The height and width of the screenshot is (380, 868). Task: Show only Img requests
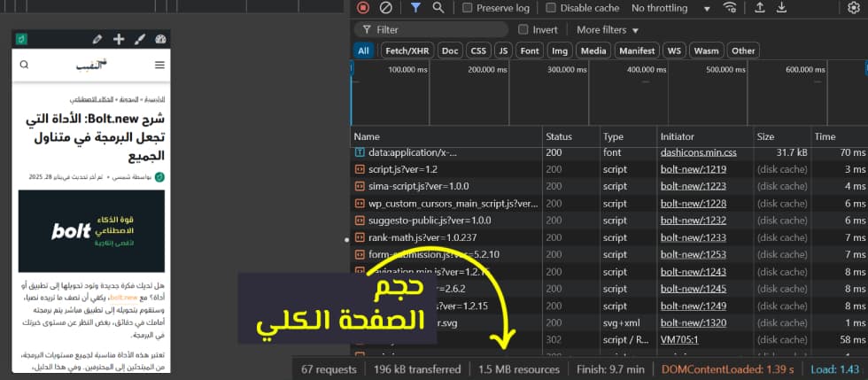560,51
